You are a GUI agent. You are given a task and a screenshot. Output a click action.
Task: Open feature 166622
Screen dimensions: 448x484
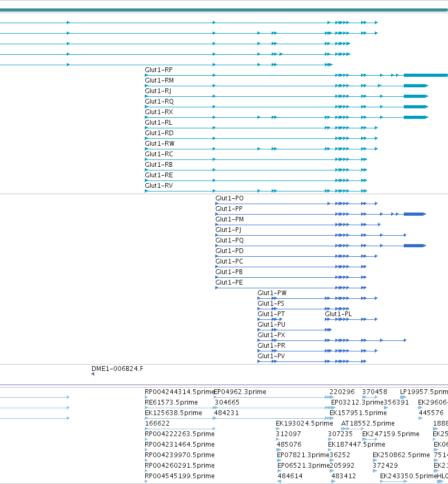point(157,423)
